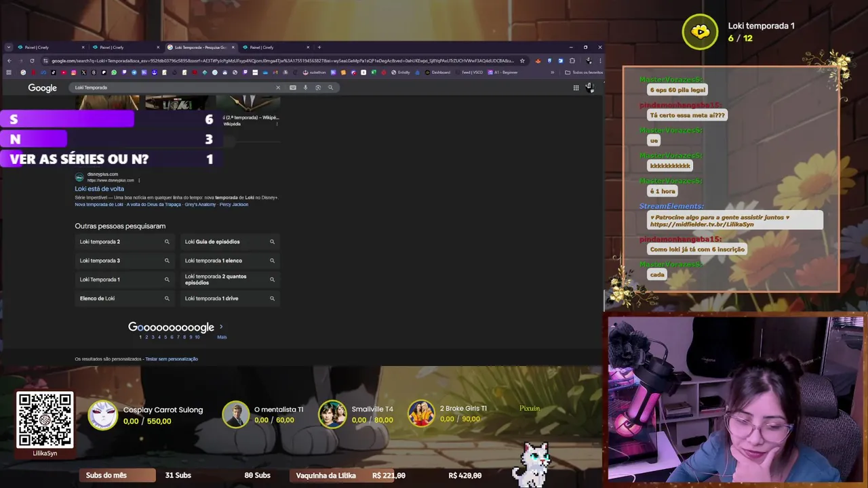Click the browser address bar URL
868x488 pixels.
[283, 61]
